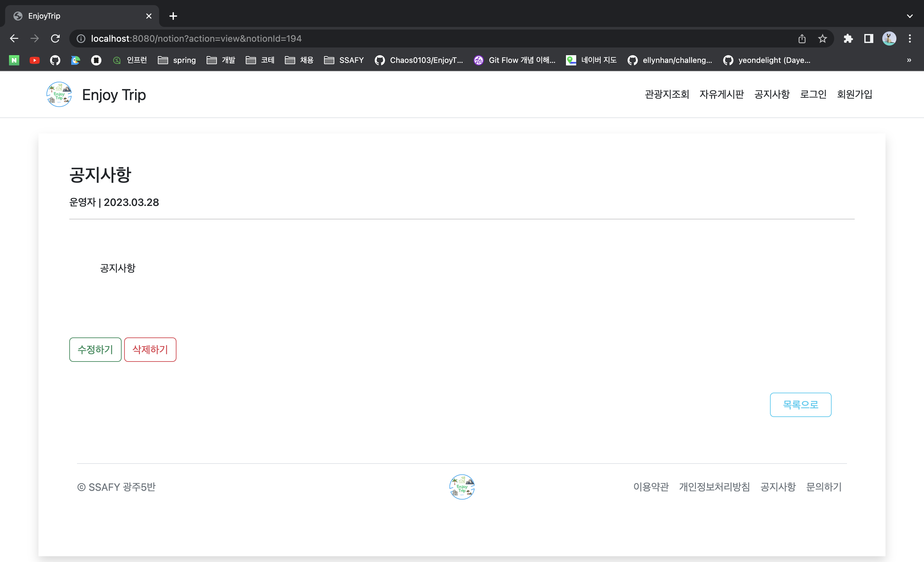Open the browser extensions puzzle icon
The image size is (924, 562).
[848, 38]
